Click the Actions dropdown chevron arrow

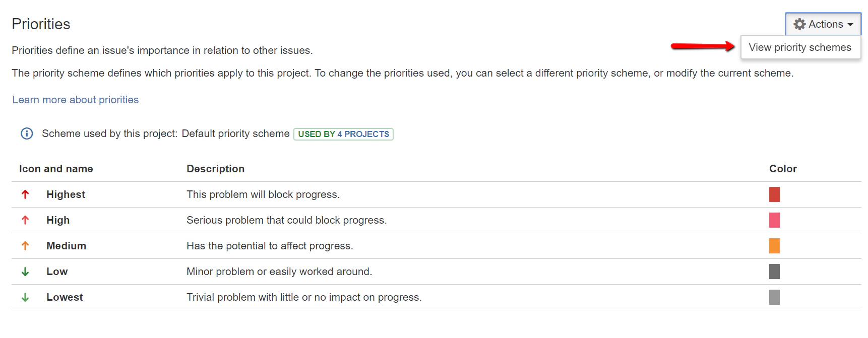tap(849, 24)
